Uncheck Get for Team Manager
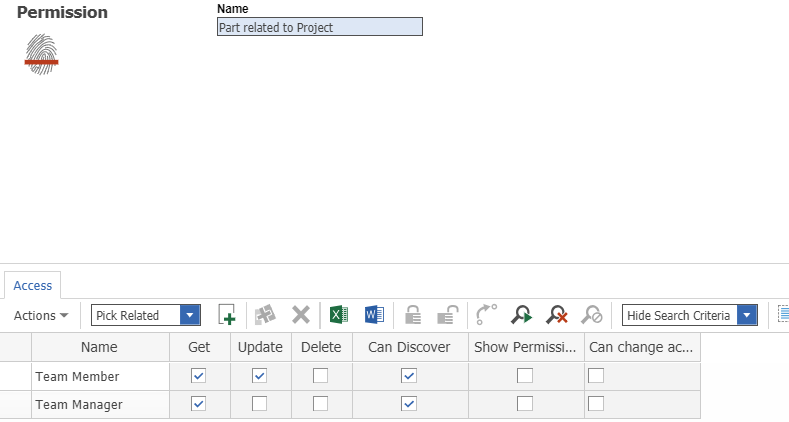The image size is (789, 422). (x=198, y=404)
